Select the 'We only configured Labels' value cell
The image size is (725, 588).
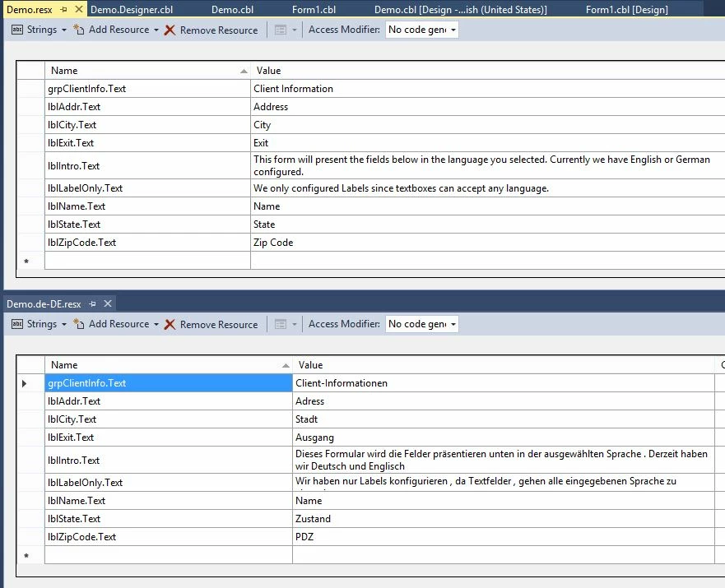point(488,188)
